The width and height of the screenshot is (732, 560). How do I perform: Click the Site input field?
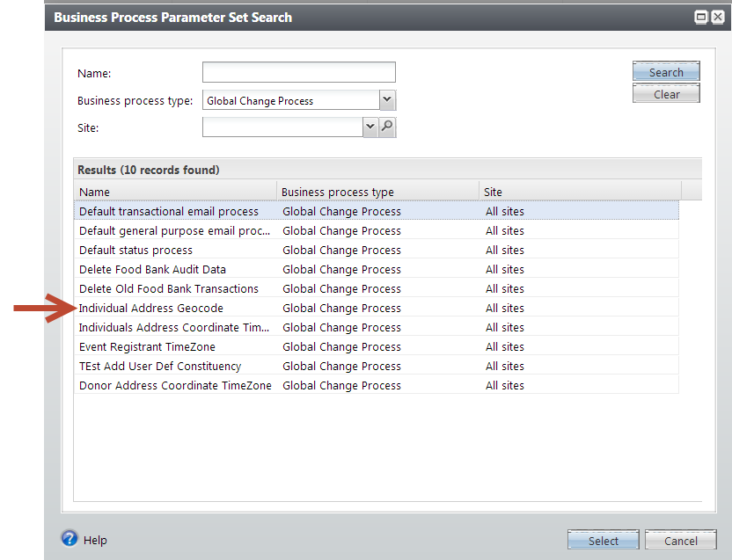(282, 127)
